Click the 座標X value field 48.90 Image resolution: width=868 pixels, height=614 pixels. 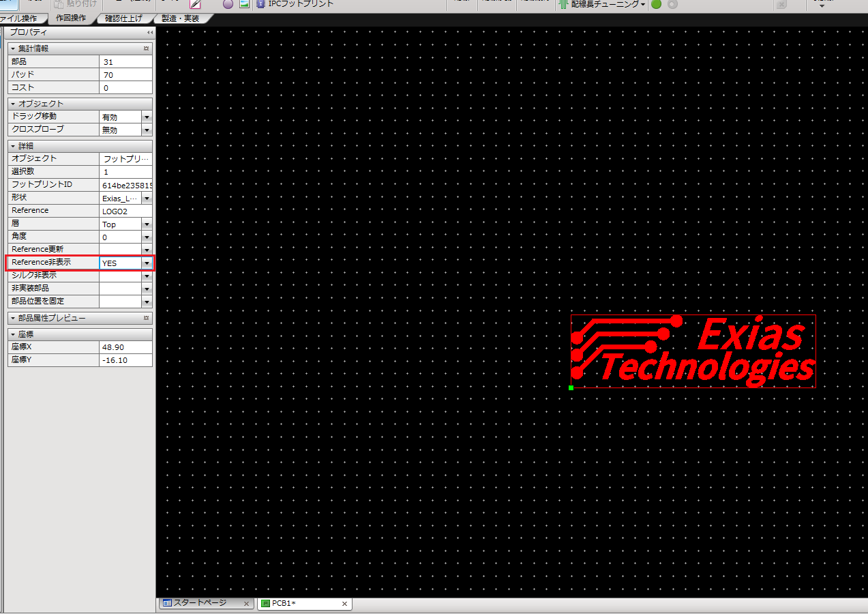[125, 347]
